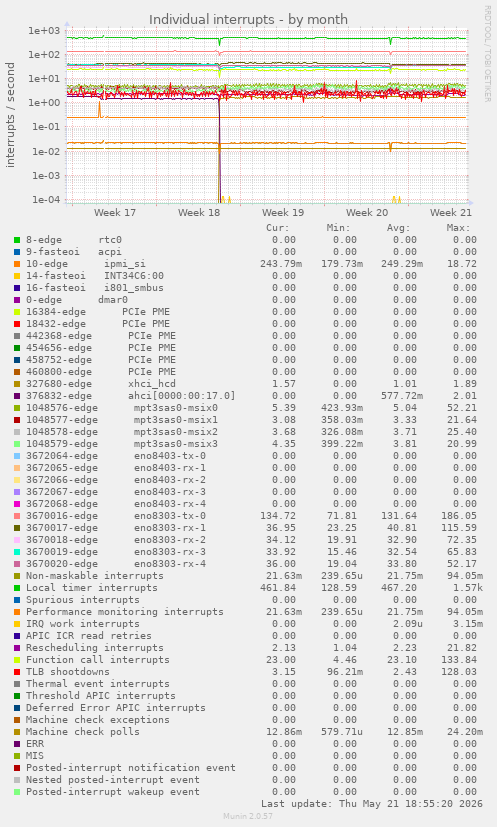Click the TLB shootdowns red swatch
Image resolution: width=497 pixels, height=827 pixels.
(17, 672)
